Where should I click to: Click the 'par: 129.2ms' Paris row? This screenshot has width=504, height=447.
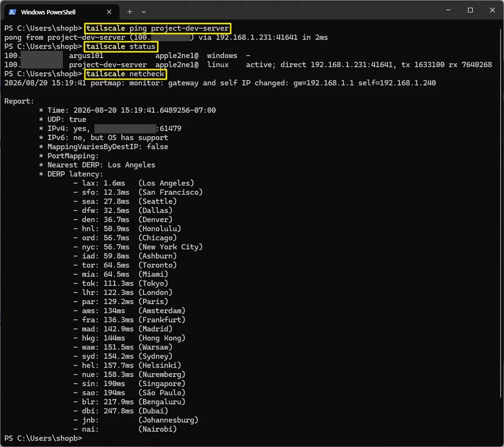tap(121, 302)
